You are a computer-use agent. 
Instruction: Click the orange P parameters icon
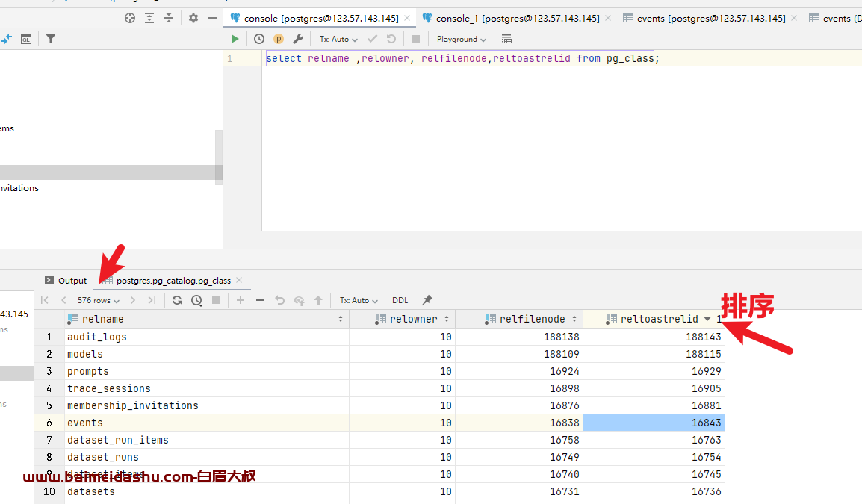point(279,39)
